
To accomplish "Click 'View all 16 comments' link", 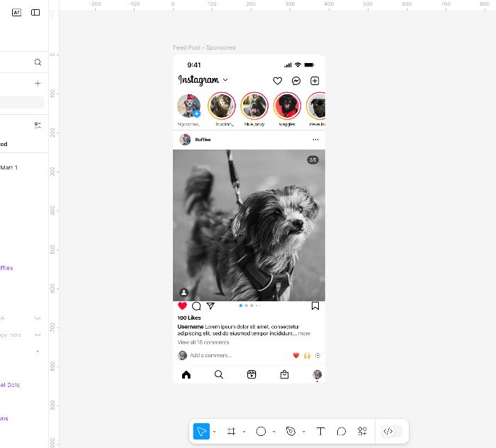I will [203, 342].
